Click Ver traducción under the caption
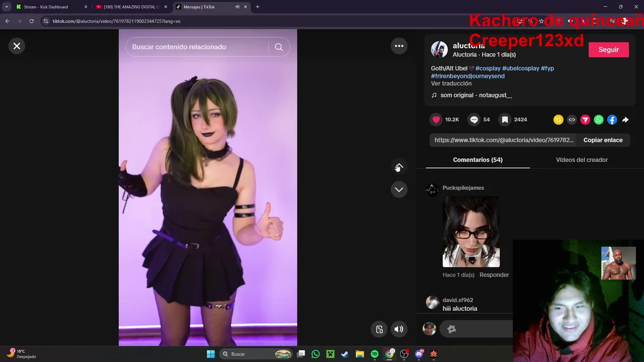644x362 pixels. 451,83
